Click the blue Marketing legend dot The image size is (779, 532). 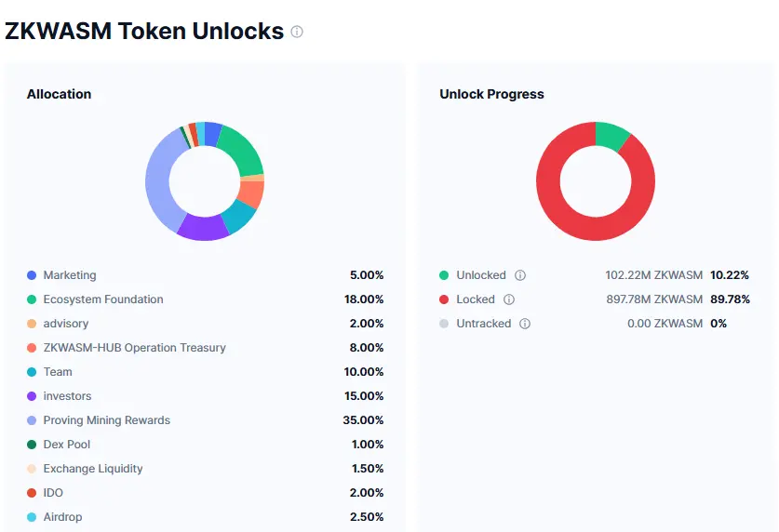(32, 275)
